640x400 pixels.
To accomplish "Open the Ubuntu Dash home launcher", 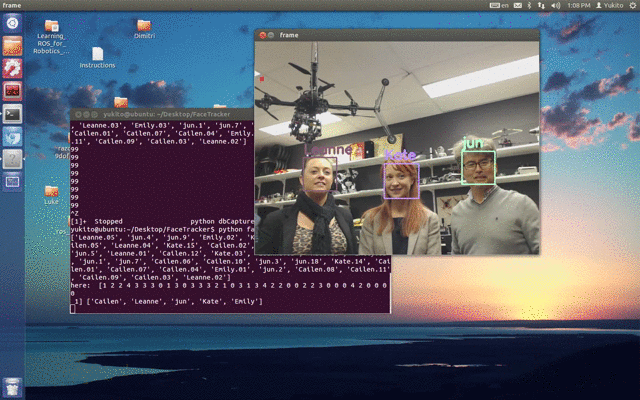I will (12, 22).
